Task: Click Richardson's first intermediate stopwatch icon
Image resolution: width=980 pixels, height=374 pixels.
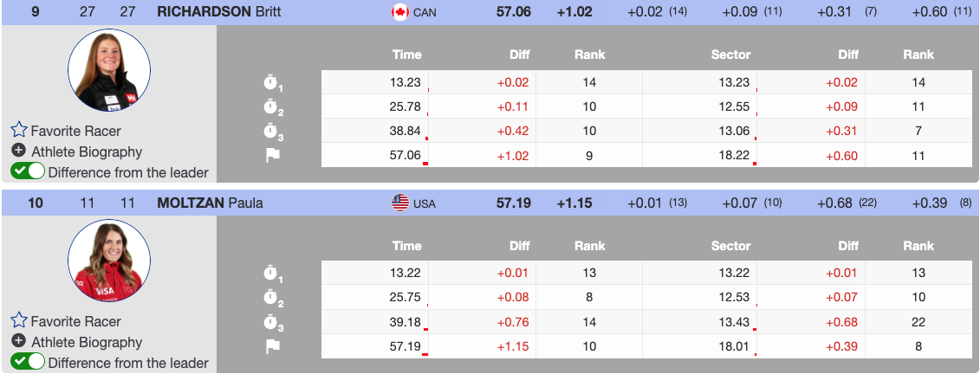Action: pos(273,83)
